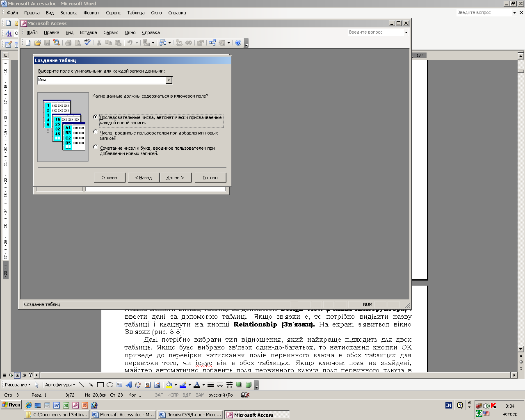Open the Автофигуры shapes dropdown
The image size is (525, 420).
60,385
